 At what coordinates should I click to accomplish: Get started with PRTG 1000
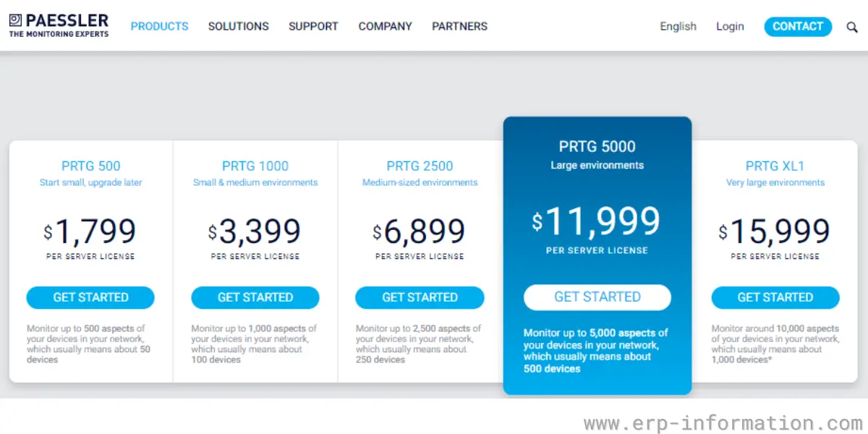[255, 297]
